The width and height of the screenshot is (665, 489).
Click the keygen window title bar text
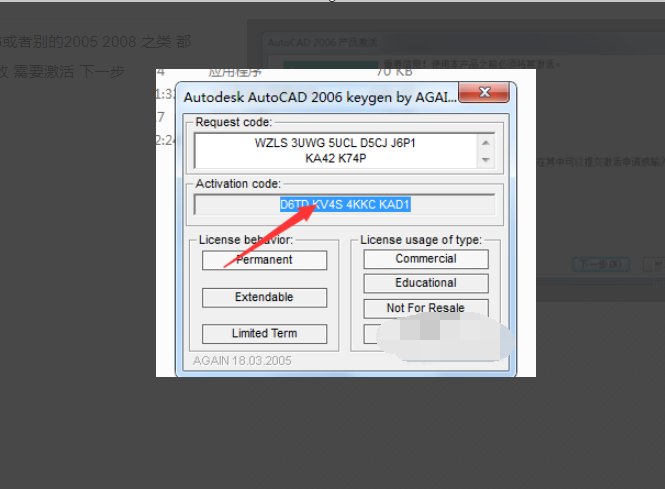pyautogui.click(x=320, y=98)
